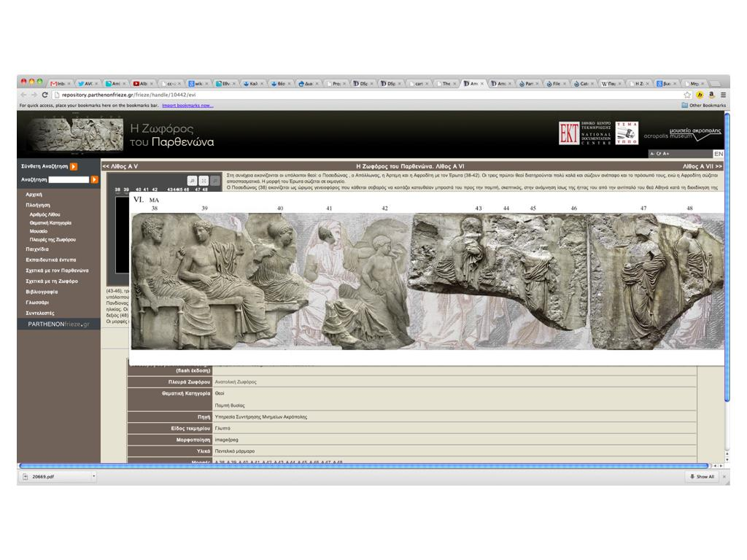This screenshot has width=747, height=560.
Task: Click the Θεοί thematic category value
Action: (219, 393)
